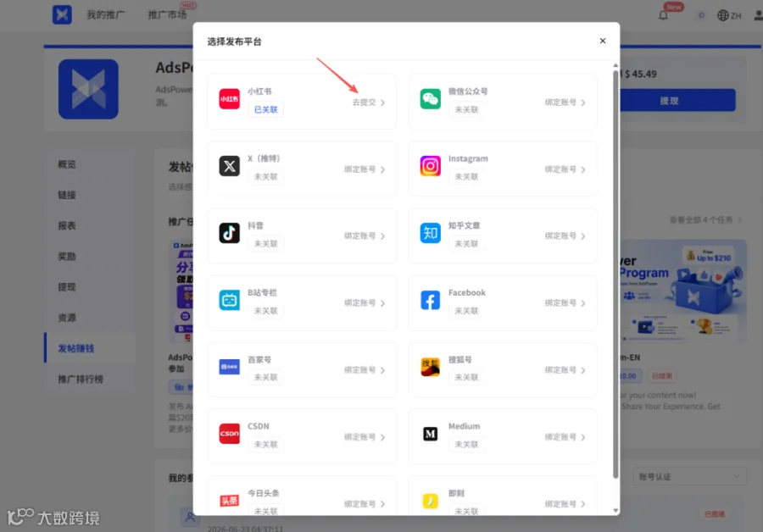The width and height of the screenshot is (763, 532).
Task: Click 绑定账号 for 知乎文章
Action: (x=565, y=236)
